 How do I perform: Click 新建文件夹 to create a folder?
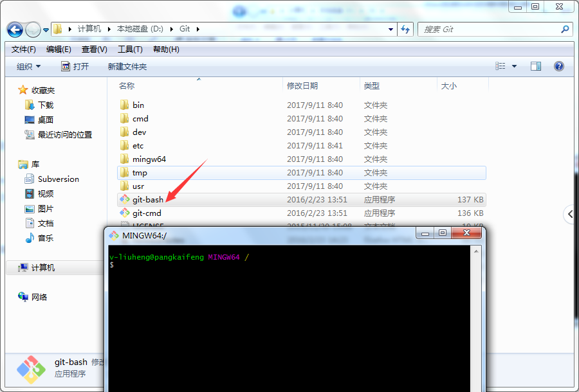(127, 66)
